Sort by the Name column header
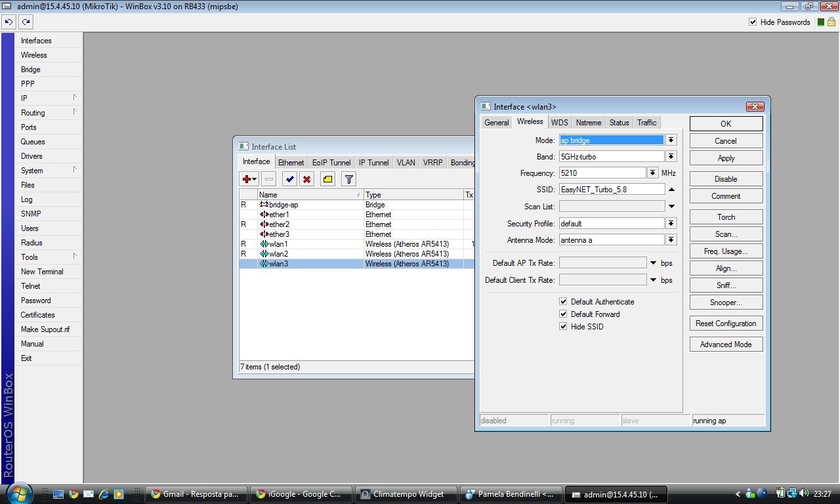The height and width of the screenshot is (504, 840). pos(310,195)
